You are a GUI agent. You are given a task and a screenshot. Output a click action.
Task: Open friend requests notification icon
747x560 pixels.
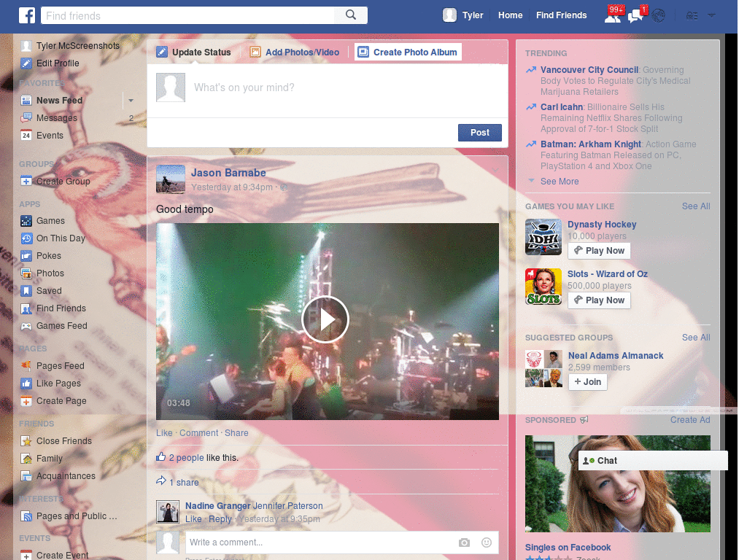[613, 16]
